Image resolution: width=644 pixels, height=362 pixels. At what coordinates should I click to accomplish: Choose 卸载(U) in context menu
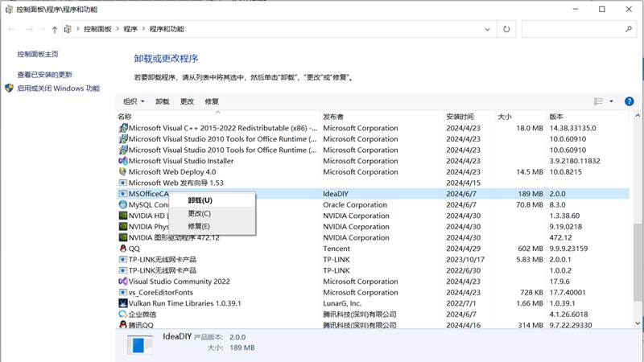212,200
